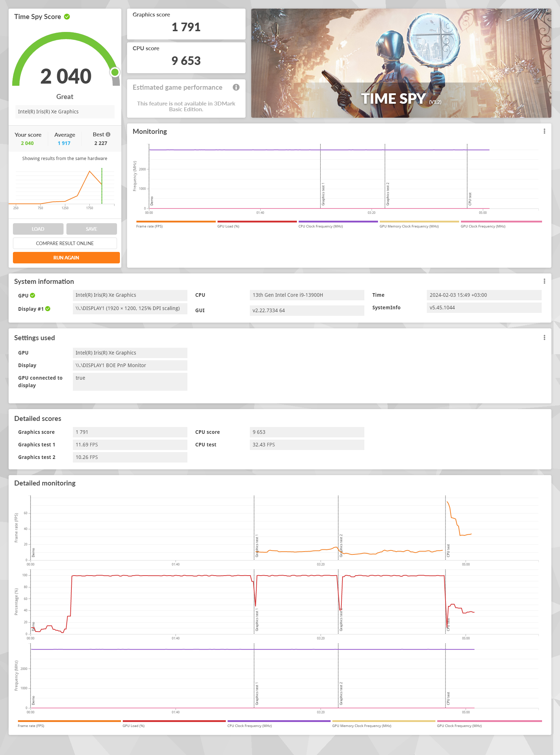560x755 pixels.
Task: Toggle the Frame rate (FPS) legend in Monitoring
Action: (x=176, y=224)
